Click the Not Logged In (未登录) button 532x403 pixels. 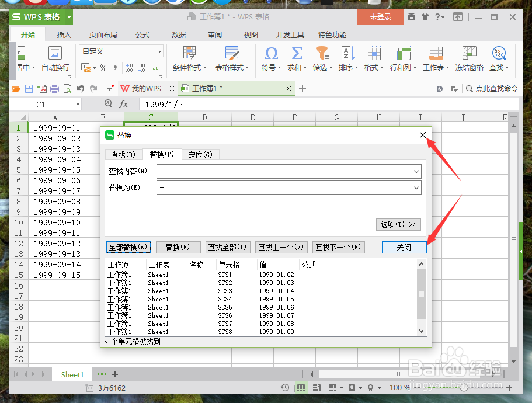pos(380,17)
